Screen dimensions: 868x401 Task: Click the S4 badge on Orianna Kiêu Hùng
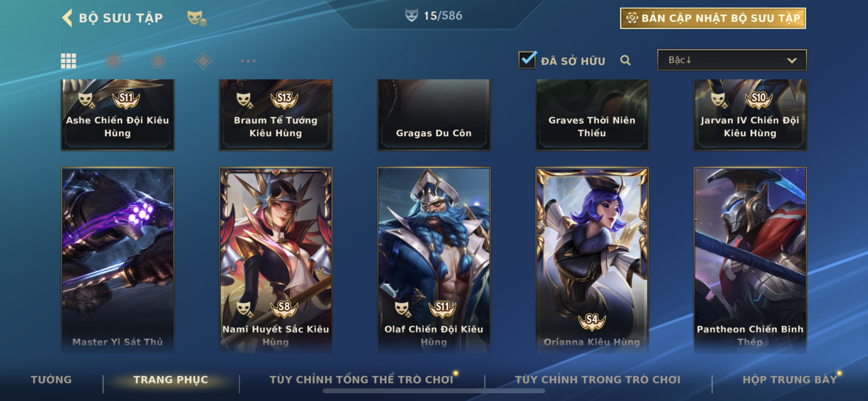pyautogui.click(x=592, y=320)
